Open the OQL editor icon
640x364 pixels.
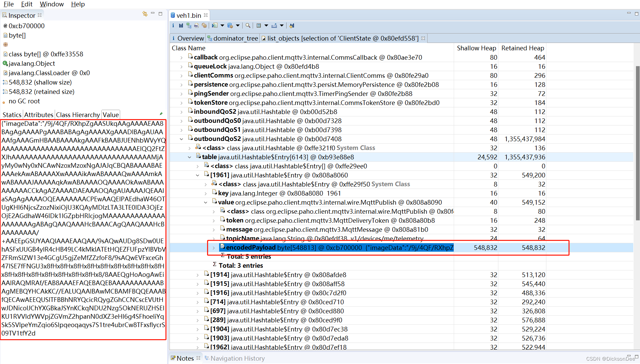tap(196, 25)
